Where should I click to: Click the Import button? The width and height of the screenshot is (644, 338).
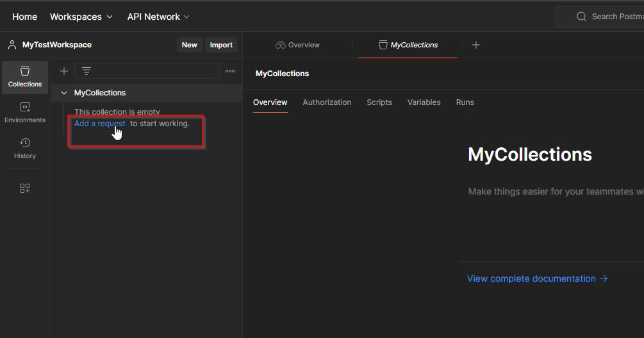click(221, 45)
